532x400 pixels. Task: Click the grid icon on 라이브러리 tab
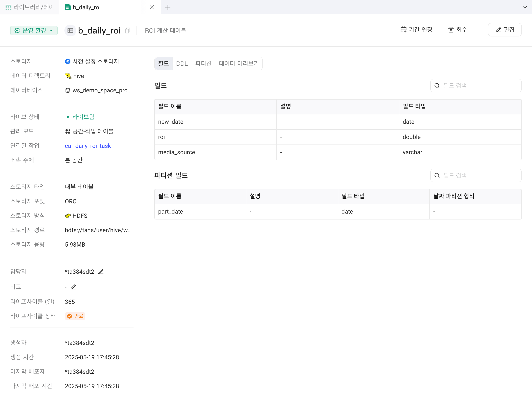[x=8, y=7]
